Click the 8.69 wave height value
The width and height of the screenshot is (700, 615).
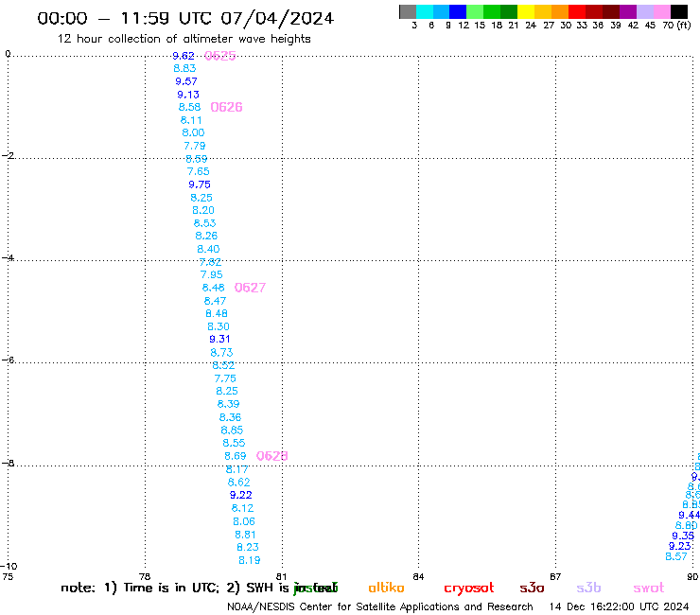[236, 456]
